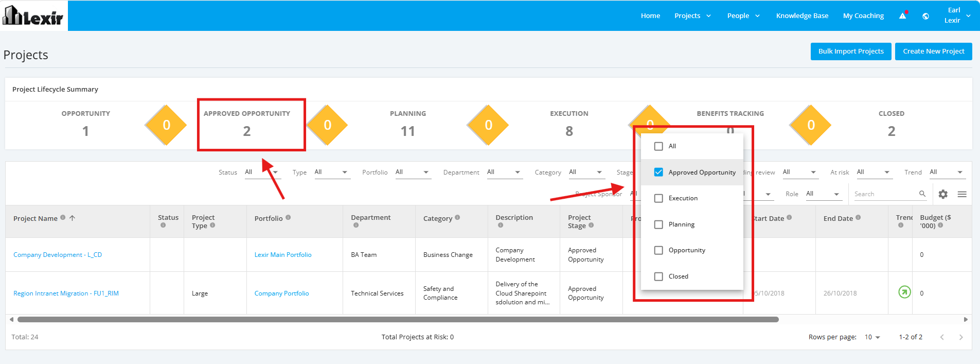Click info icon beside Budget header
The image size is (980, 364).
point(940,225)
